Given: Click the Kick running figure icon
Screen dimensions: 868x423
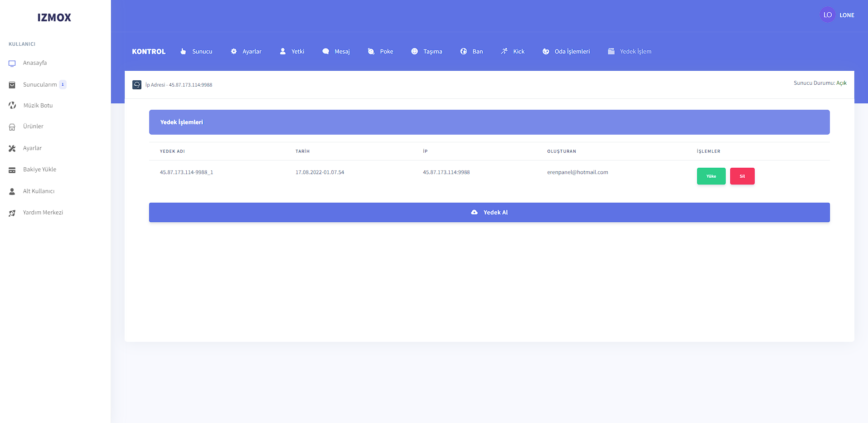Looking at the screenshot, I should pyautogui.click(x=504, y=52).
